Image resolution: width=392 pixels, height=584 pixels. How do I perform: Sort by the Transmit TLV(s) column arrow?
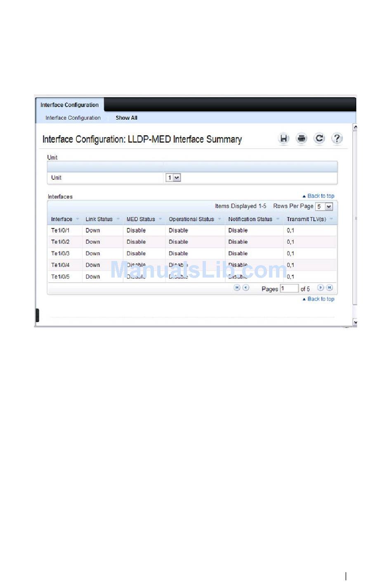click(x=331, y=219)
